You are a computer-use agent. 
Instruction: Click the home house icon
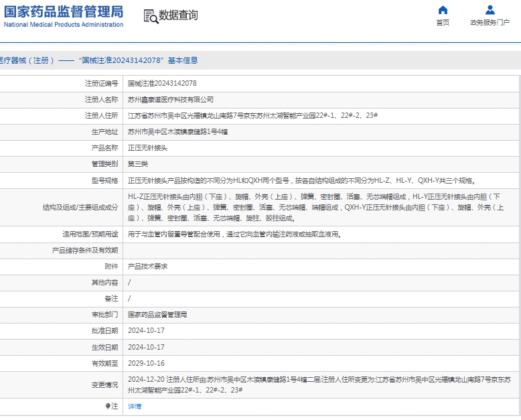pos(443,10)
